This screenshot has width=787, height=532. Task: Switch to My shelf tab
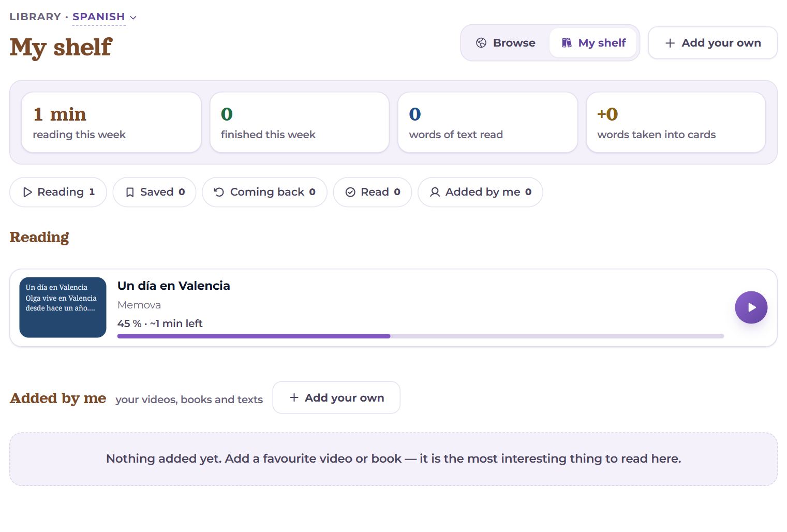click(593, 43)
